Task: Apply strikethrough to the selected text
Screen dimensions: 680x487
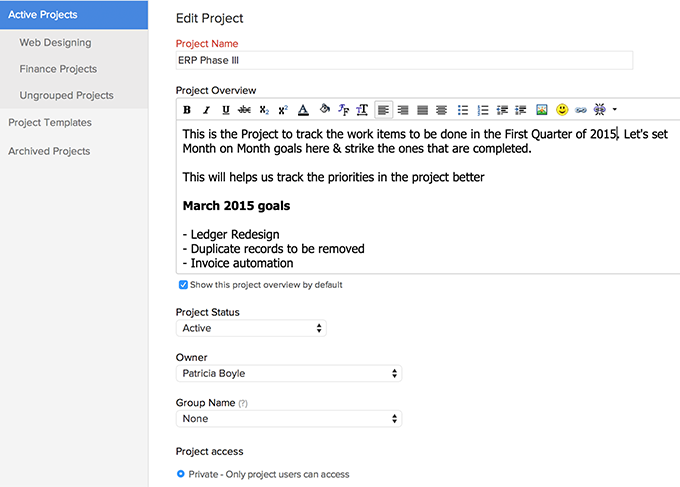Action: pyautogui.click(x=244, y=109)
